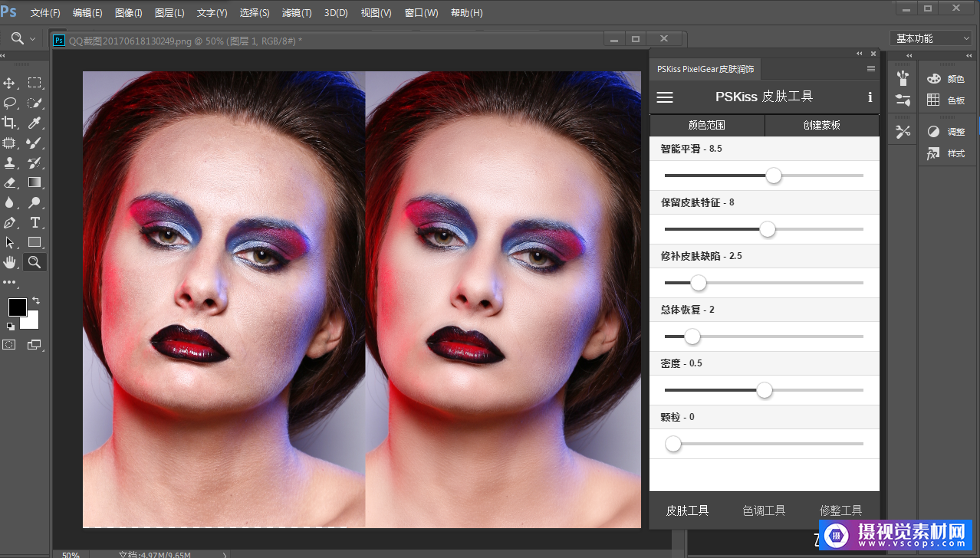Open the 色板 panel
Viewport: 980px width, 558px height.
click(x=946, y=100)
